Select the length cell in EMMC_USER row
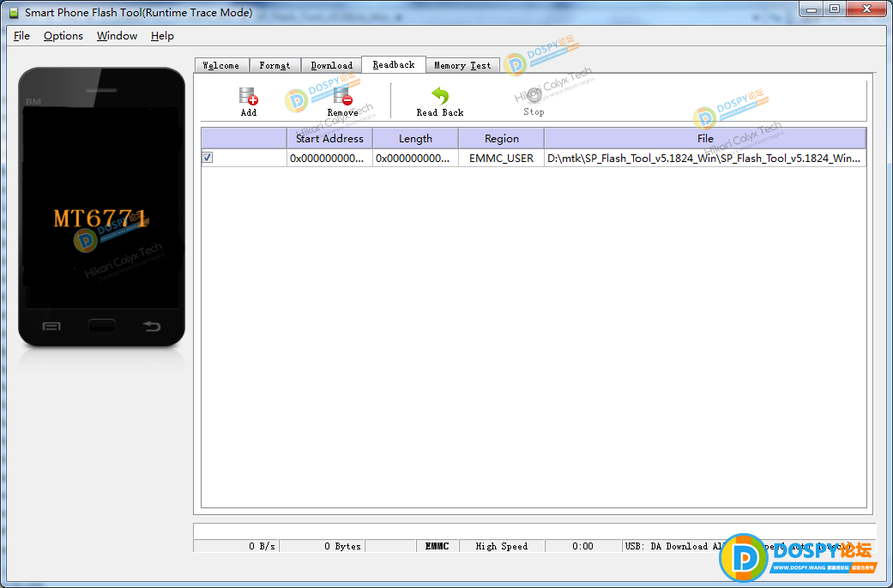The image size is (893, 588). 415,159
